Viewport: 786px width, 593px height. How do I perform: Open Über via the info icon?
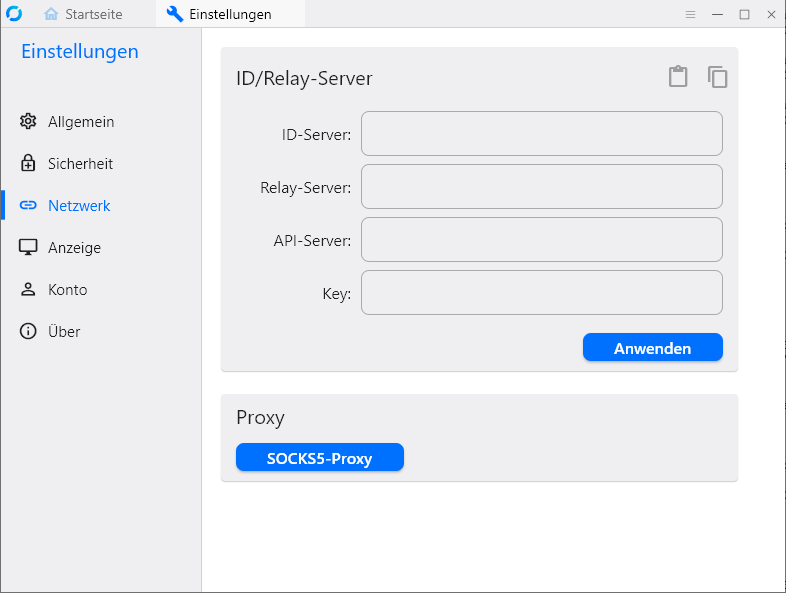point(28,332)
